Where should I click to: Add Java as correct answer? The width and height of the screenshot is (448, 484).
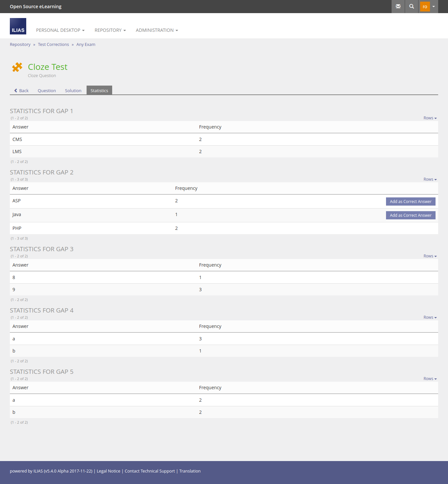point(410,215)
